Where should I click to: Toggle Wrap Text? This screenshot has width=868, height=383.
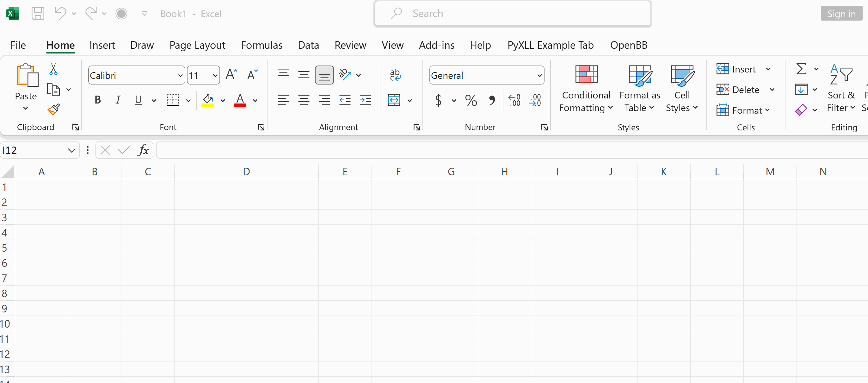pyautogui.click(x=395, y=74)
